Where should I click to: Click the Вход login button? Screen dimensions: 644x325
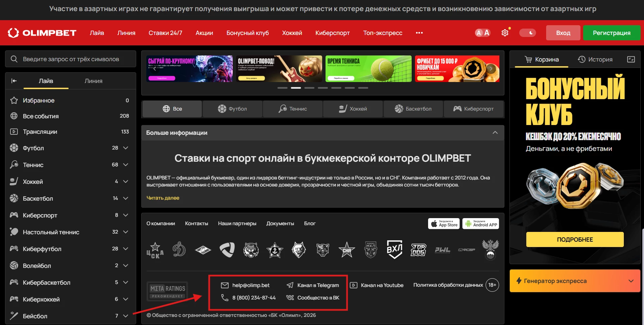tap(563, 33)
